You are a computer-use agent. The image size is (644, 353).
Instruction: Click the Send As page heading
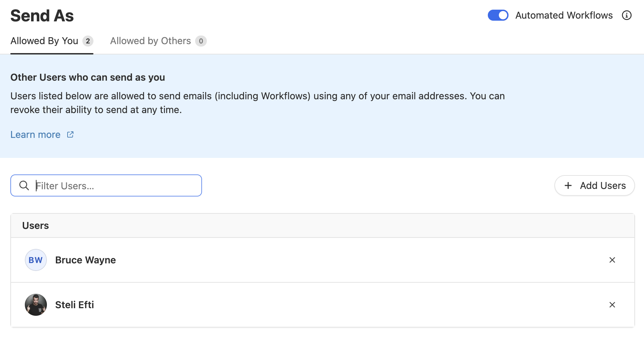pyautogui.click(x=42, y=16)
